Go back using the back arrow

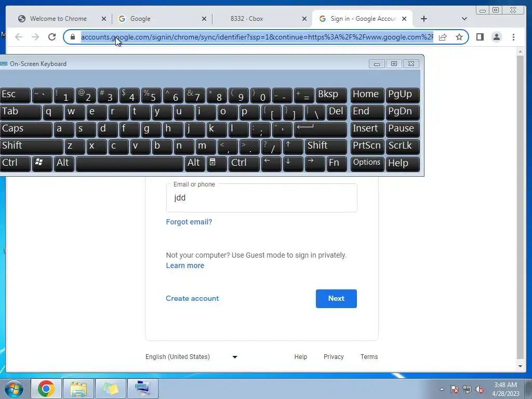pos(19,37)
